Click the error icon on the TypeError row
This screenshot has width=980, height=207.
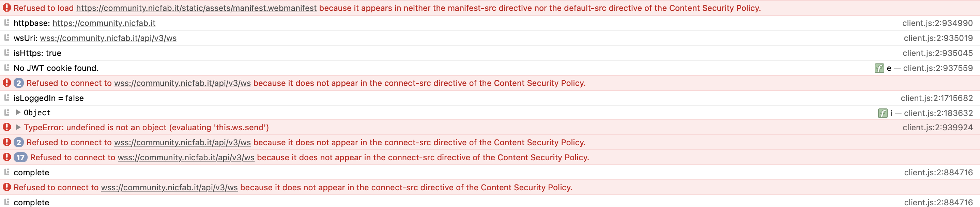(x=6, y=127)
